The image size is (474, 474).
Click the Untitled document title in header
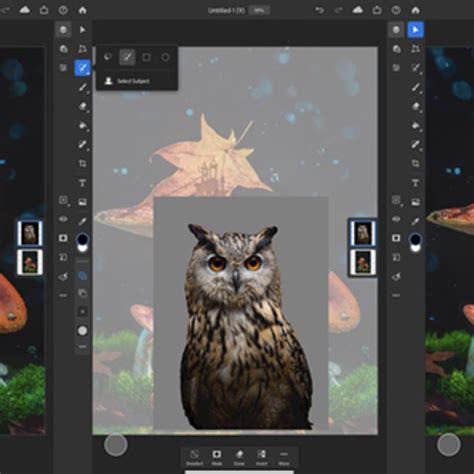(227, 10)
